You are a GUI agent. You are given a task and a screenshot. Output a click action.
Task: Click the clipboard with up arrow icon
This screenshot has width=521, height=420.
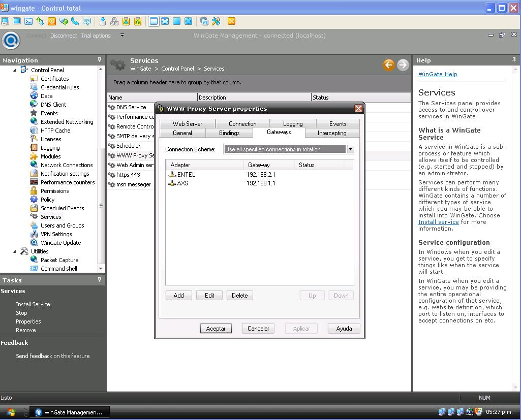(138, 21)
